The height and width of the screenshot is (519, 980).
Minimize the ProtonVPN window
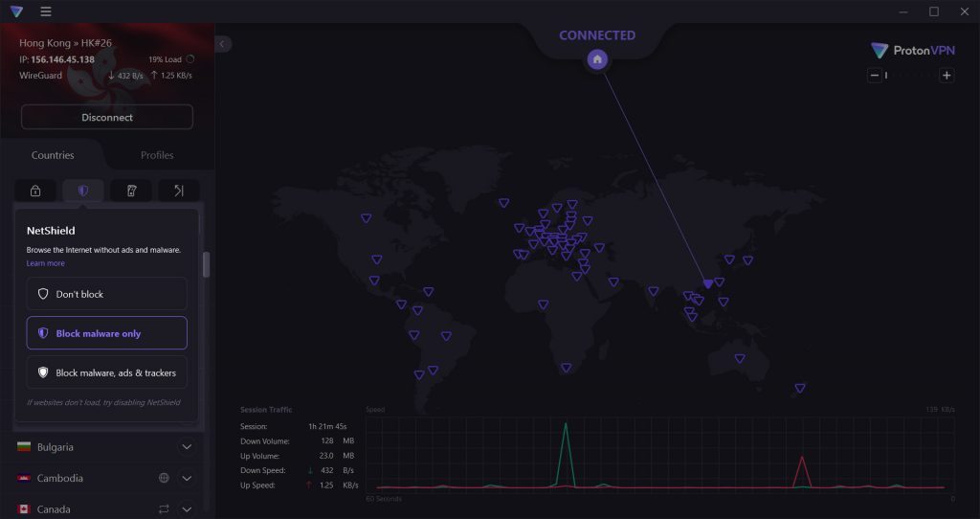tap(903, 11)
